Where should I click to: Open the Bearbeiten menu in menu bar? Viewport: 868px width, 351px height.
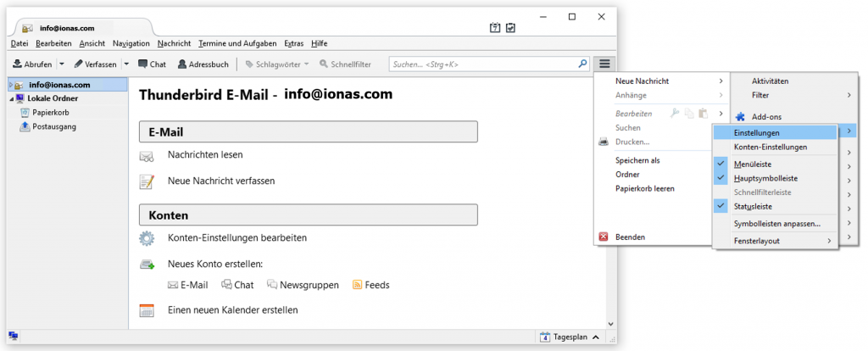coord(53,43)
